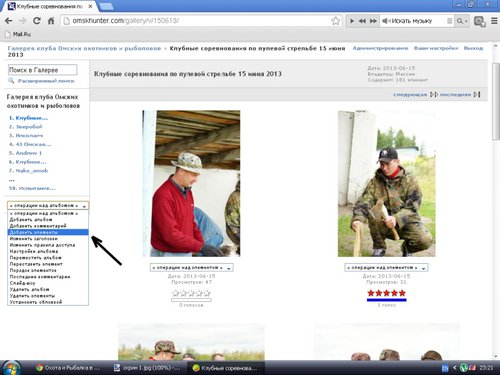Reload the page with the refresh icon

[37, 21]
